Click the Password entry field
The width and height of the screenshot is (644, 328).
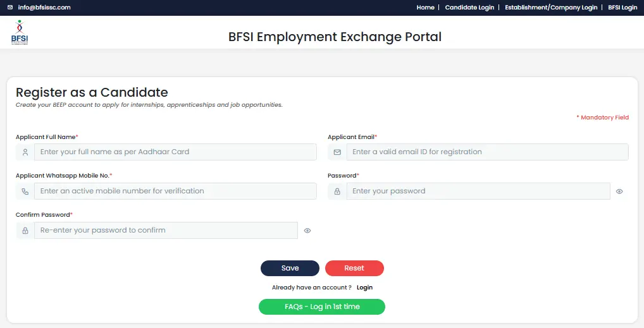(478, 191)
